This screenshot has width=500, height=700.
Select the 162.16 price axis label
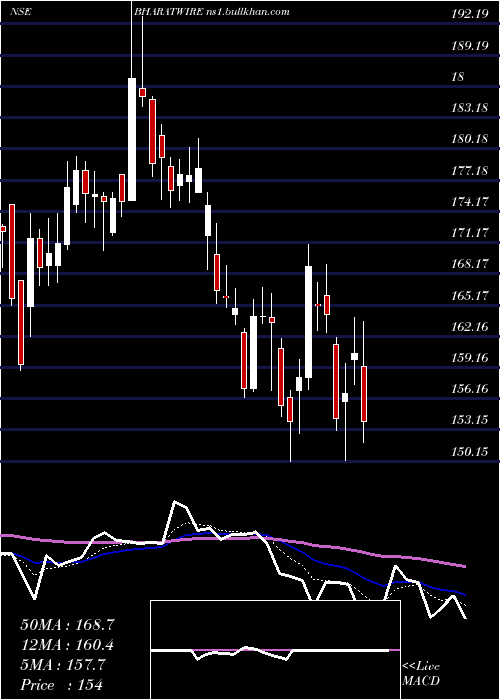(x=469, y=327)
